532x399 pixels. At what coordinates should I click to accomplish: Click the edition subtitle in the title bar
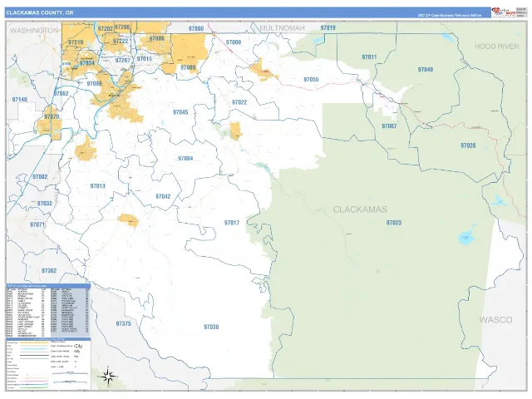pos(449,15)
